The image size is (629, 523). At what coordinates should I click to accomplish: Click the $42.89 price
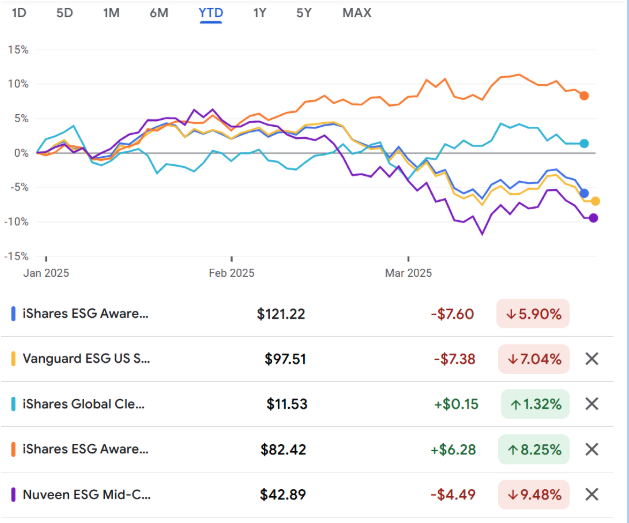coord(283,495)
